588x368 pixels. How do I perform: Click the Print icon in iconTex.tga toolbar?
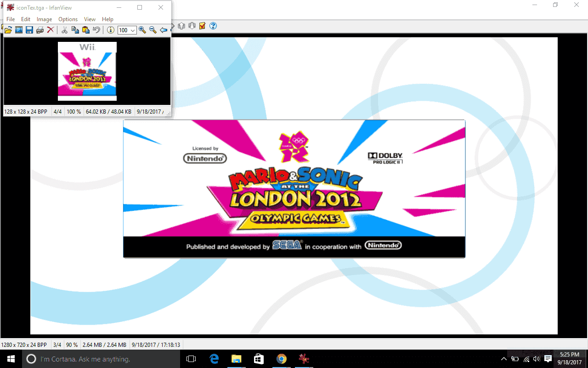point(40,30)
